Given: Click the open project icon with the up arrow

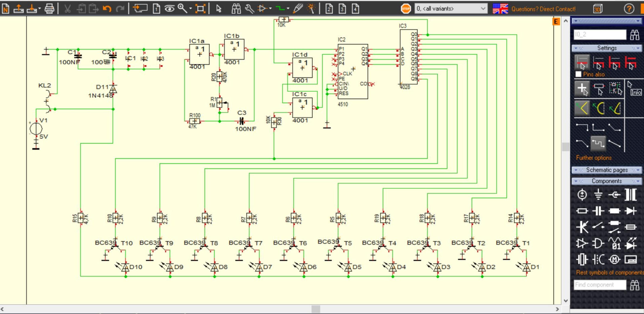Looking at the screenshot, I should point(19,9).
